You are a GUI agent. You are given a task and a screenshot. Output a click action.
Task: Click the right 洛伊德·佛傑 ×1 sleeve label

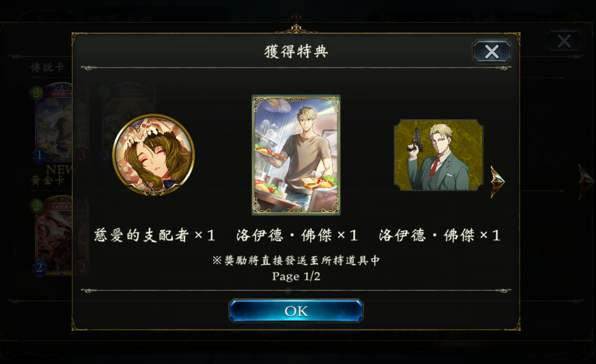click(439, 235)
